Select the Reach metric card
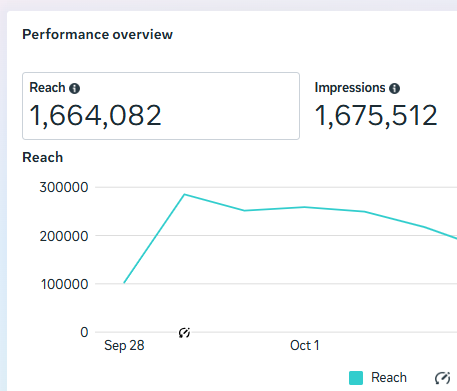 click(x=161, y=106)
